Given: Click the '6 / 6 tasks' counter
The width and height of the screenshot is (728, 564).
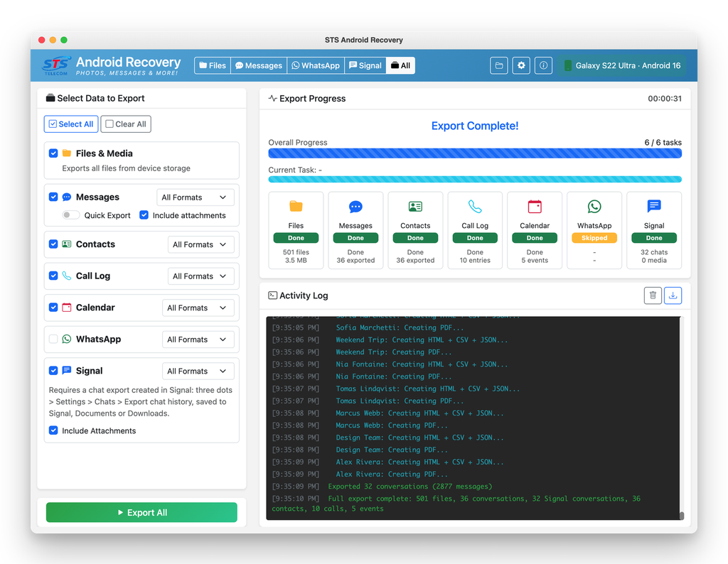Looking at the screenshot, I should pos(663,142).
